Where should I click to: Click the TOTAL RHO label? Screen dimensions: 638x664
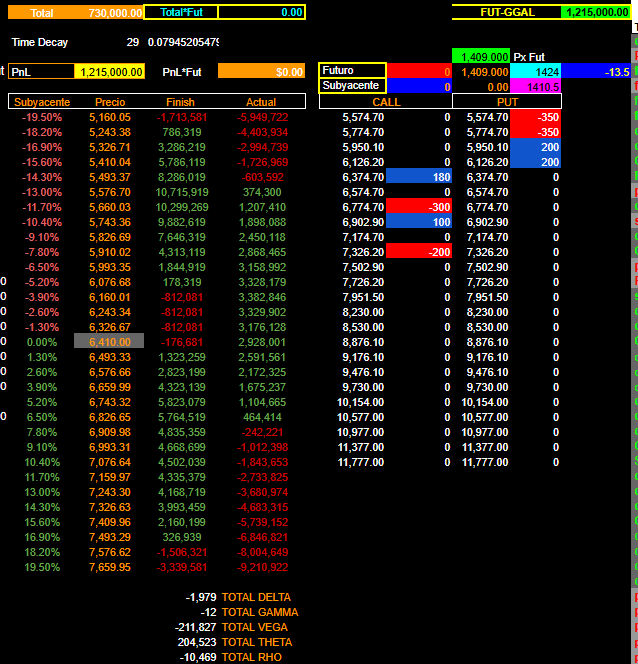click(251, 657)
